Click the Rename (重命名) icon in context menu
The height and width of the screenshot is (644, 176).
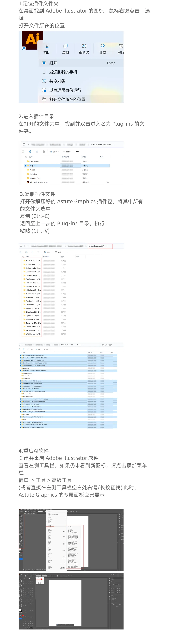click(x=84, y=46)
